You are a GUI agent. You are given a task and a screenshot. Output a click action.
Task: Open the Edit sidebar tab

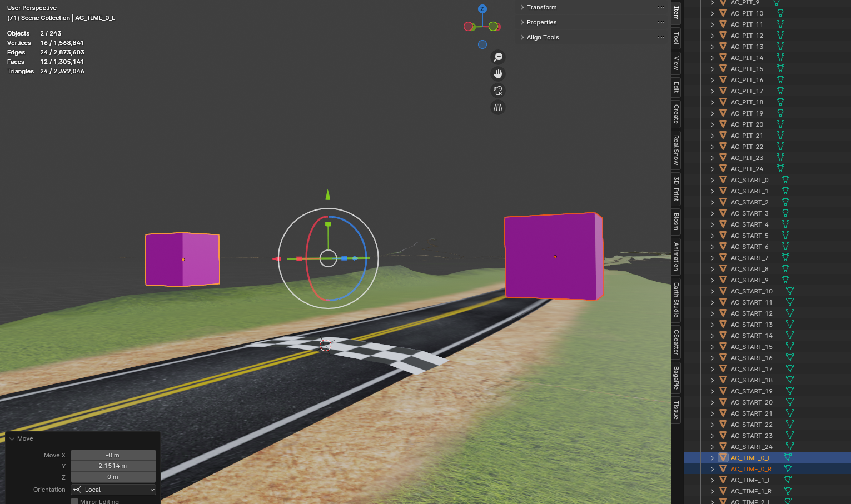coord(676,87)
